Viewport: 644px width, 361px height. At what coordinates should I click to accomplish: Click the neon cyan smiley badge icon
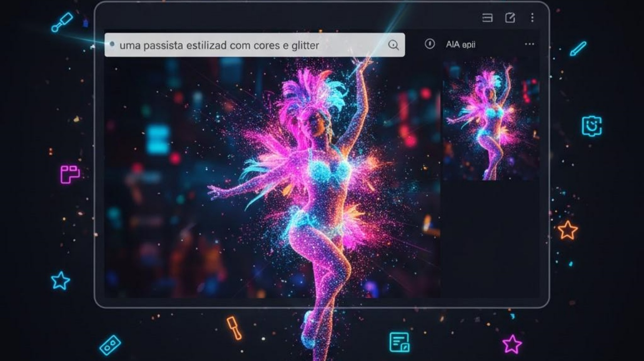pyautogui.click(x=592, y=126)
